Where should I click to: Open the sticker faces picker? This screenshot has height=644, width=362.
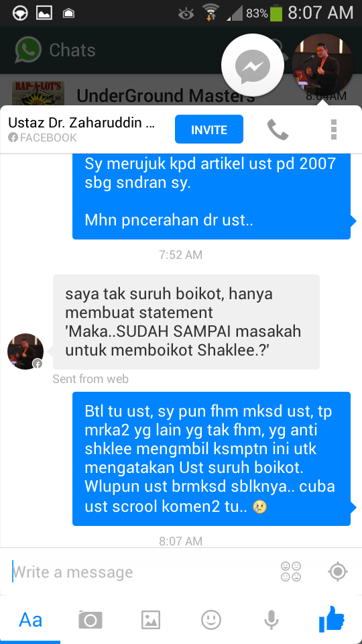coord(291,572)
